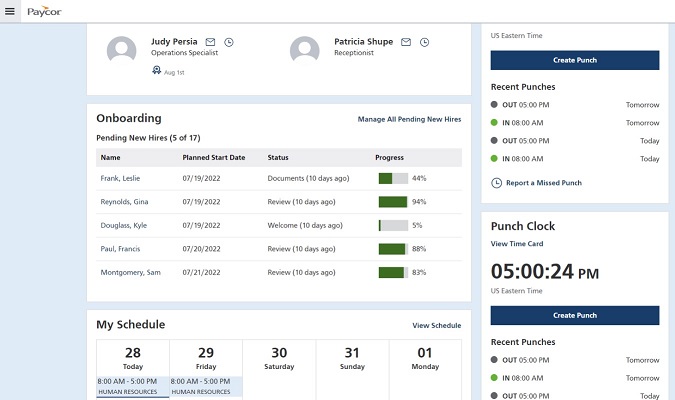
Task: Select Saturday 30 in My Schedule
Action: [279, 358]
